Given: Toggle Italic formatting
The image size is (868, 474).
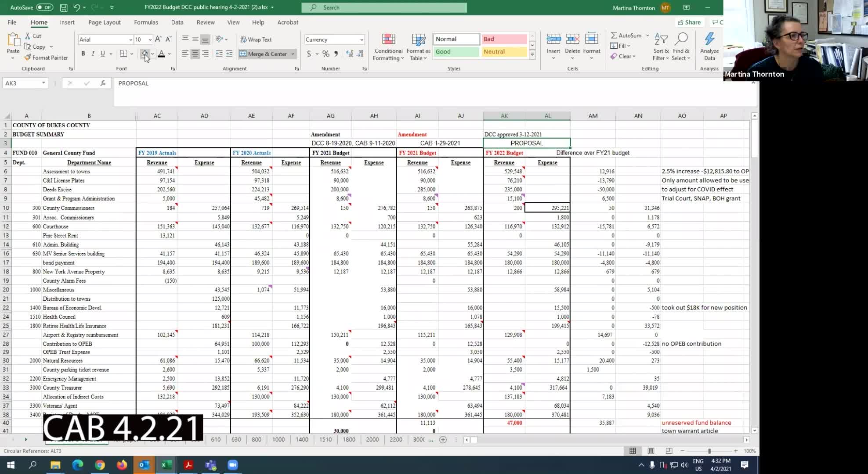Looking at the screenshot, I should pos(93,54).
